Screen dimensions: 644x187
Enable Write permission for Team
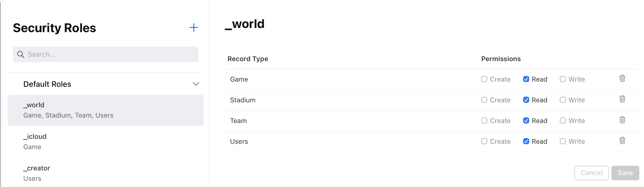[563, 120]
